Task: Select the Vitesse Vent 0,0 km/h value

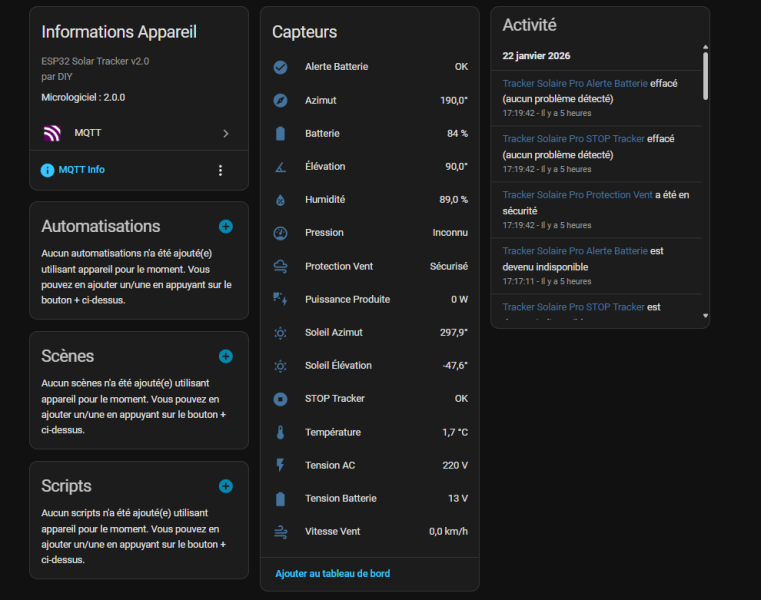Action: 448,532
